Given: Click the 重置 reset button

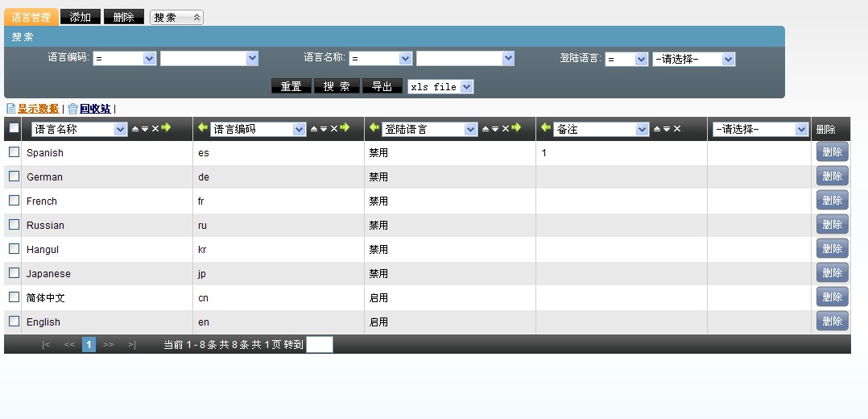Looking at the screenshot, I should 291,87.
